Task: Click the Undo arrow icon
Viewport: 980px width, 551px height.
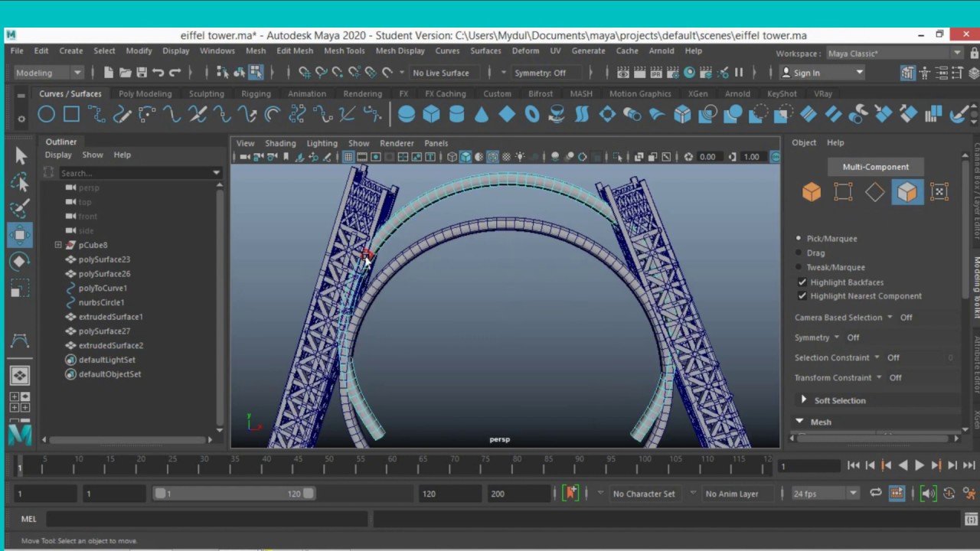Action: click(x=158, y=73)
